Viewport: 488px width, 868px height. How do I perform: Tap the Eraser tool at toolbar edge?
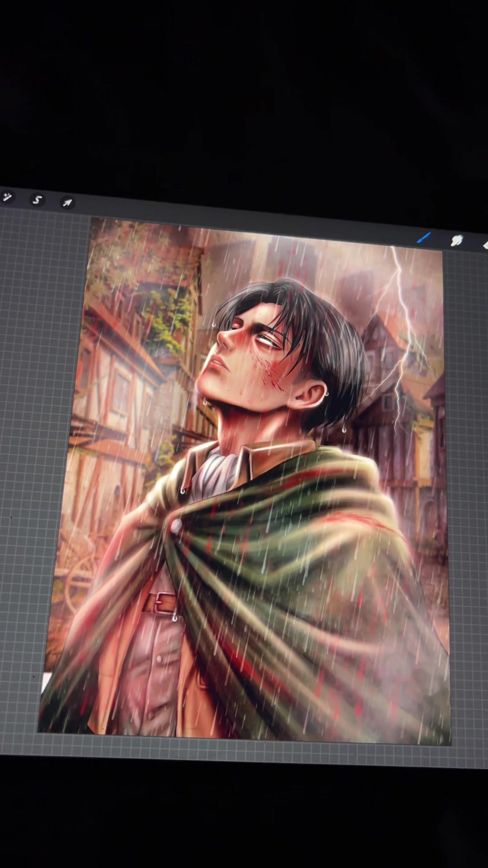[x=485, y=245]
